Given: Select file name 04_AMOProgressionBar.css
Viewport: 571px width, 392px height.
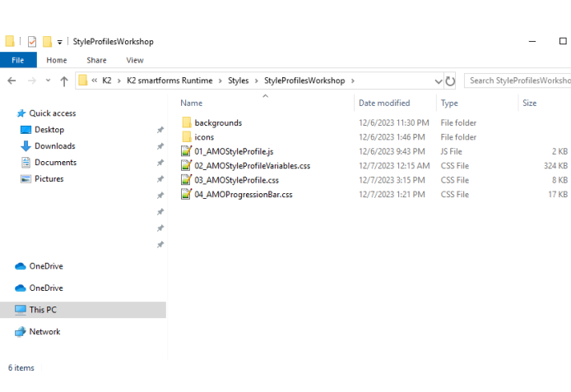Looking at the screenshot, I should click(244, 195).
